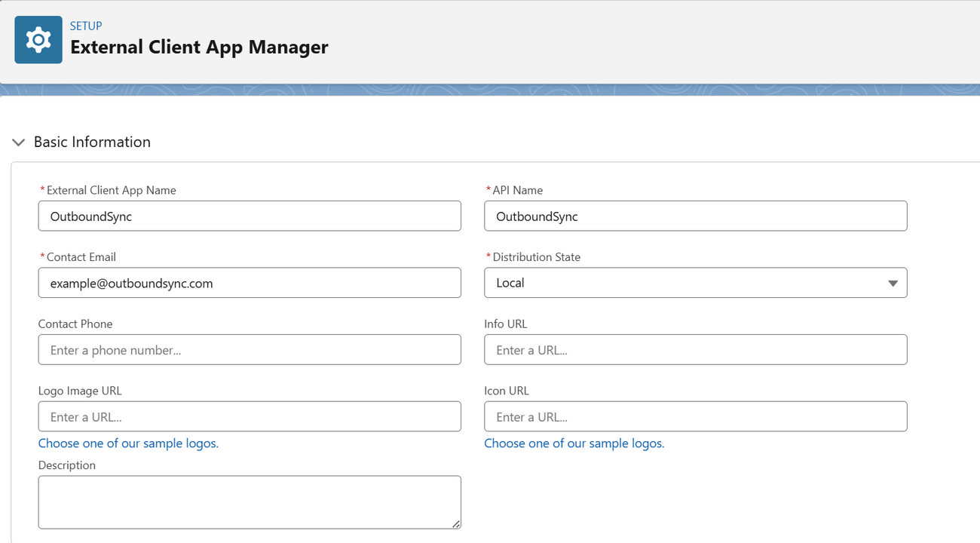Click the Logo Image URL field
The height and width of the screenshot is (543, 980).
(x=250, y=416)
